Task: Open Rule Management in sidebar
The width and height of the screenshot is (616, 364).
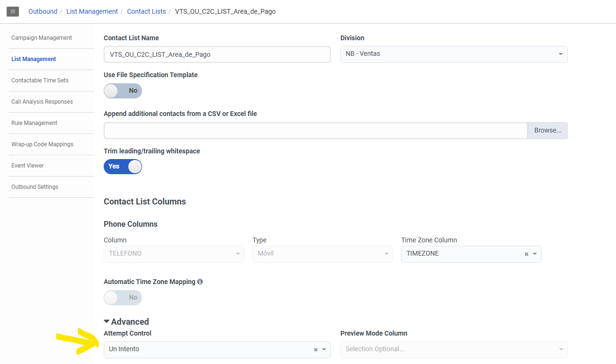Action: [x=34, y=123]
